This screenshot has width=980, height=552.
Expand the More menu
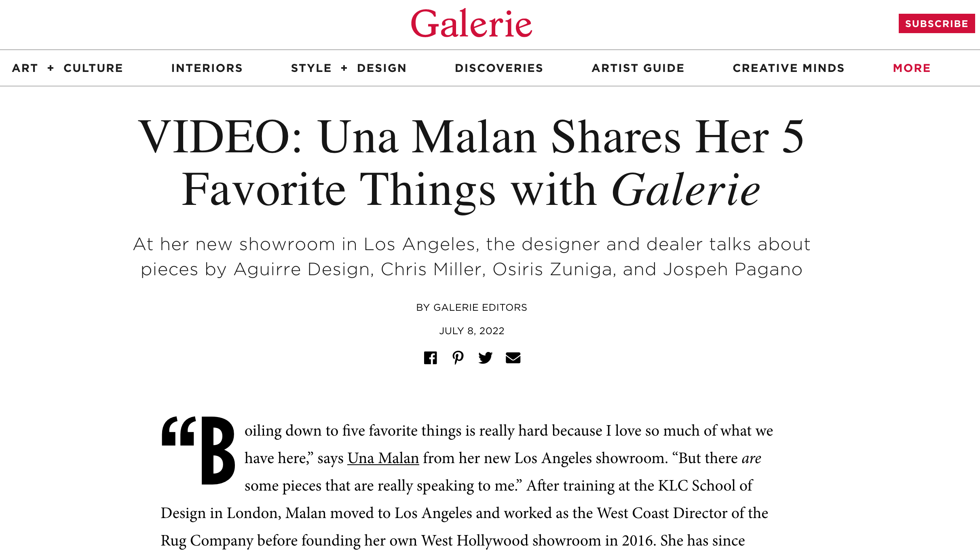912,68
